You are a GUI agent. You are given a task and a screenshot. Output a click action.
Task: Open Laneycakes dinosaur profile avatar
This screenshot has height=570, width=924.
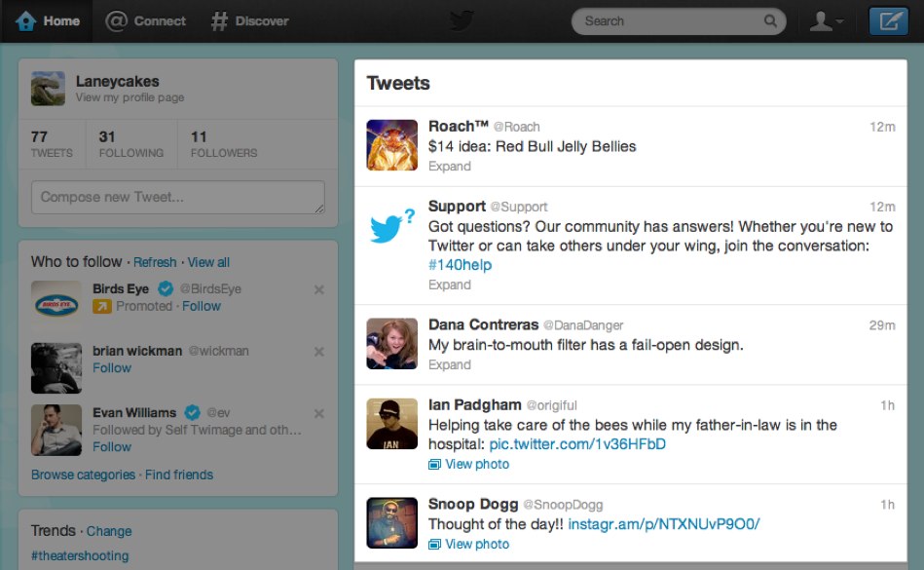49,89
